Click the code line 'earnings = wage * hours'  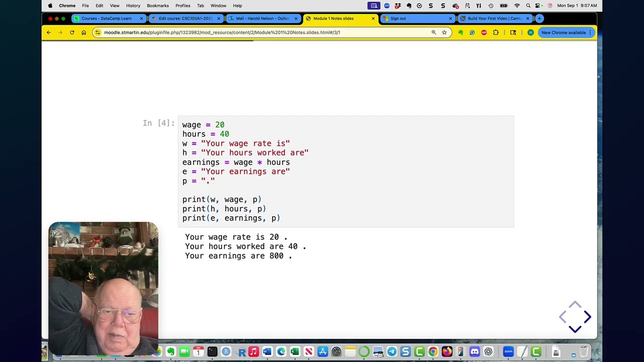click(x=236, y=162)
